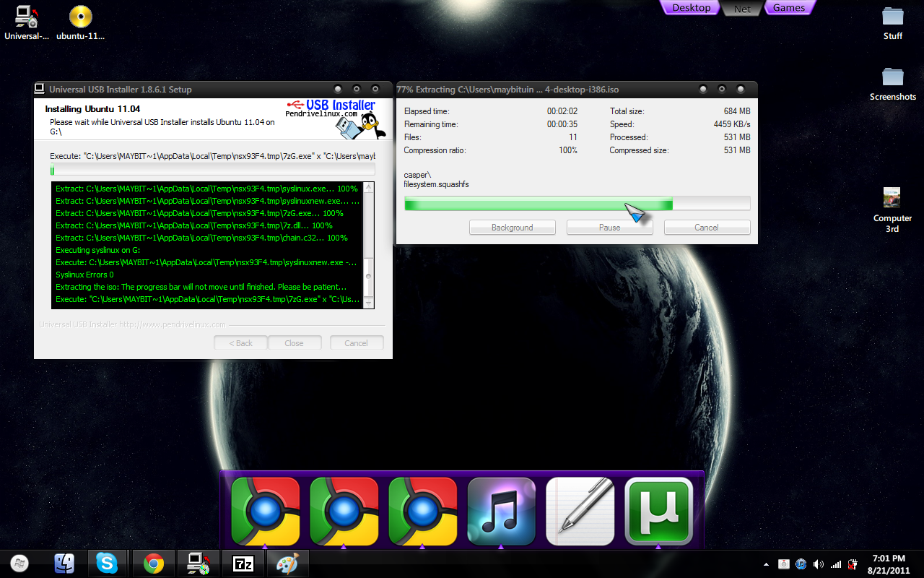Open 7-Zip from the taskbar
This screenshot has width=924, height=578.
pos(243,563)
